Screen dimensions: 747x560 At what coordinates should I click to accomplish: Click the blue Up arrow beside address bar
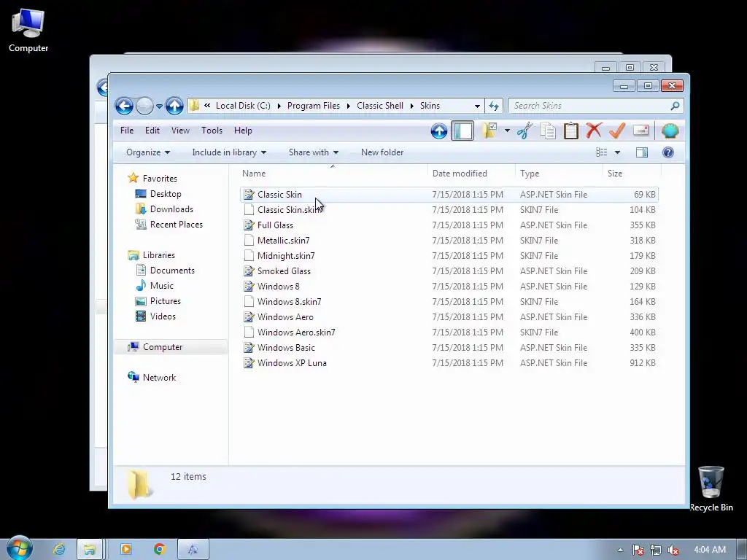click(x=174, y=106)
